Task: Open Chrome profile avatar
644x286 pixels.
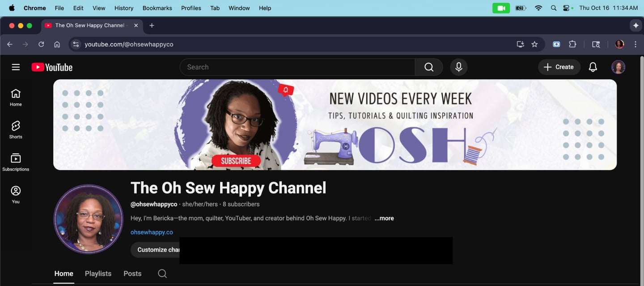Action: click(x=619, y=44)
